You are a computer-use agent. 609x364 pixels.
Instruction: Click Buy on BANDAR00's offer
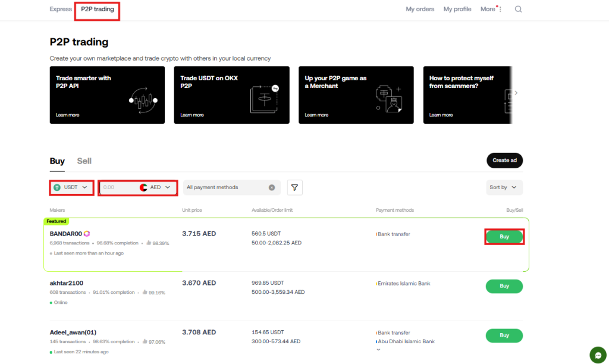(504, 236)
